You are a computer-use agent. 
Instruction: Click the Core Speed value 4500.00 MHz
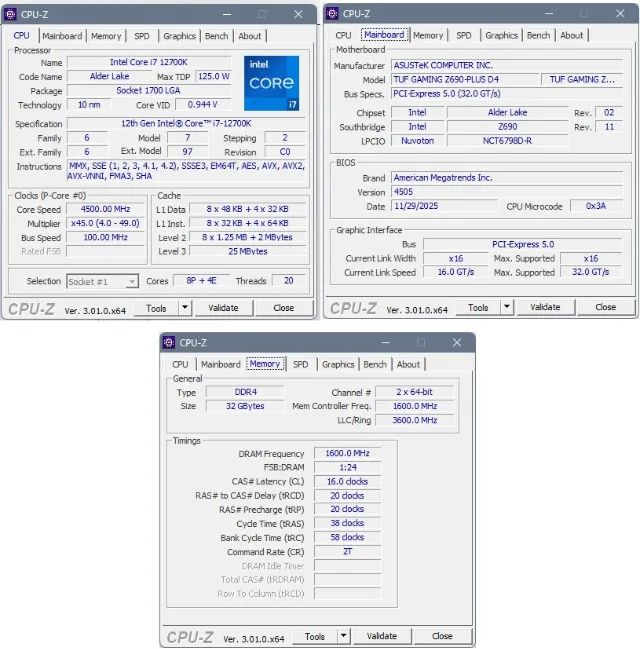tap(105, 209)
